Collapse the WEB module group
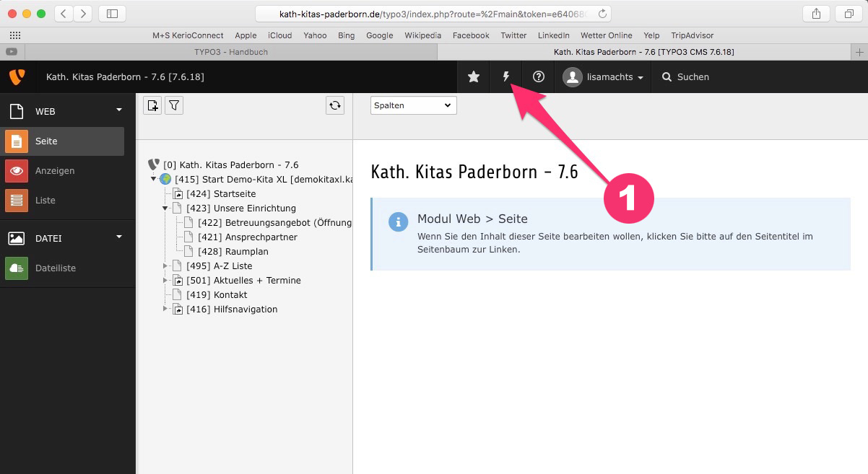Image resolution: width=868 pixels, height=474 pixels. (x=119, y=110)
